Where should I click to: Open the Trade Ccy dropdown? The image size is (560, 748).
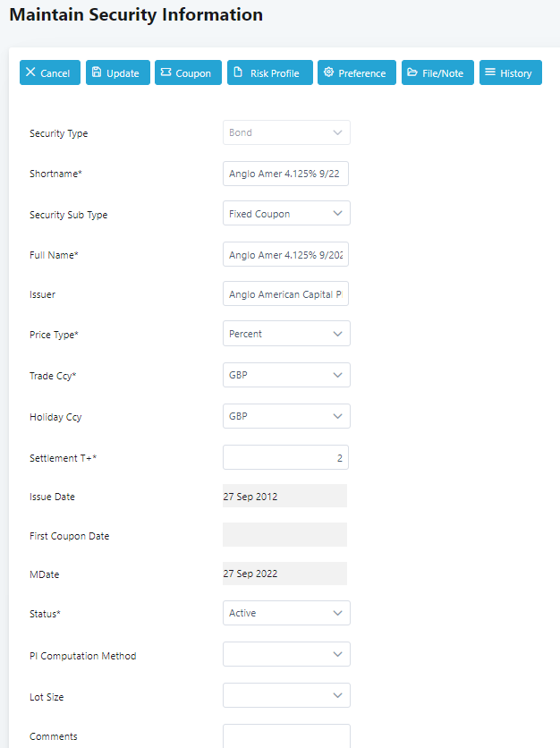286,375
